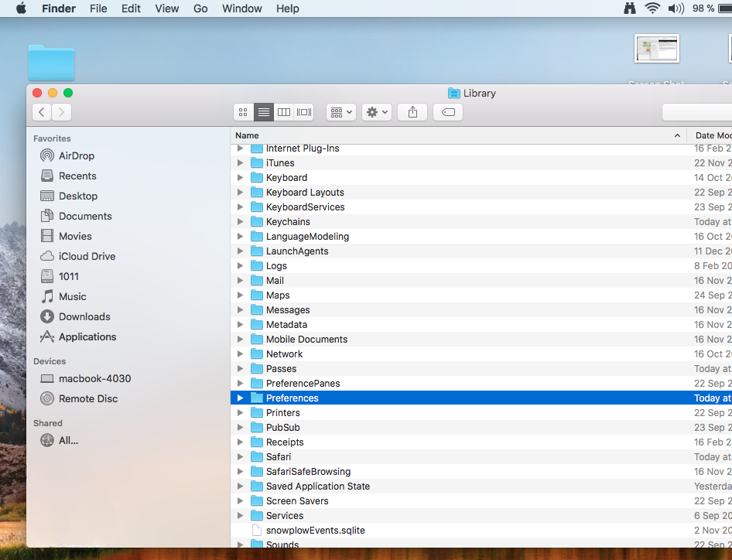The image size is (732, 560).
Task: Open the File menu
Action: [98, 9]
